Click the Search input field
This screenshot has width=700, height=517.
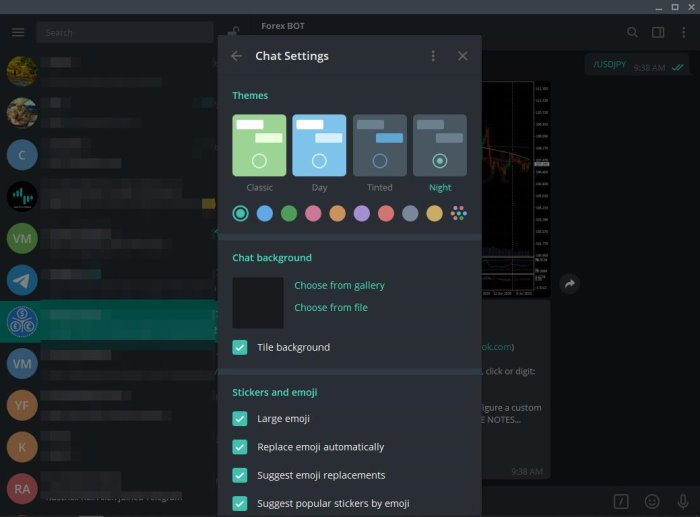[125, 33]
